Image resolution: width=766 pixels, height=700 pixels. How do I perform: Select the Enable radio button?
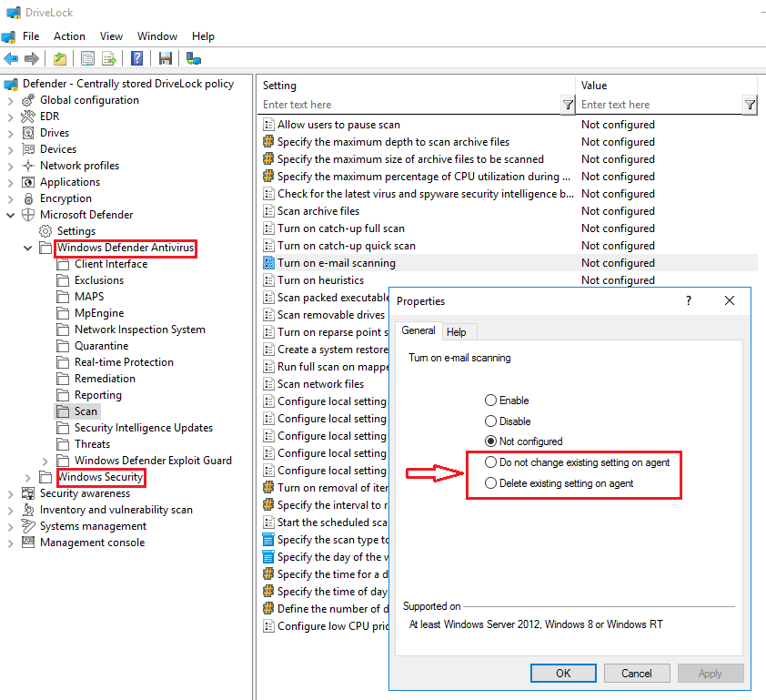pos(490,401)
